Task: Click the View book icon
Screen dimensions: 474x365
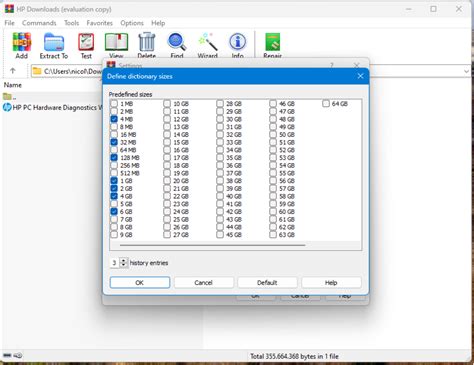Action: 116,42
